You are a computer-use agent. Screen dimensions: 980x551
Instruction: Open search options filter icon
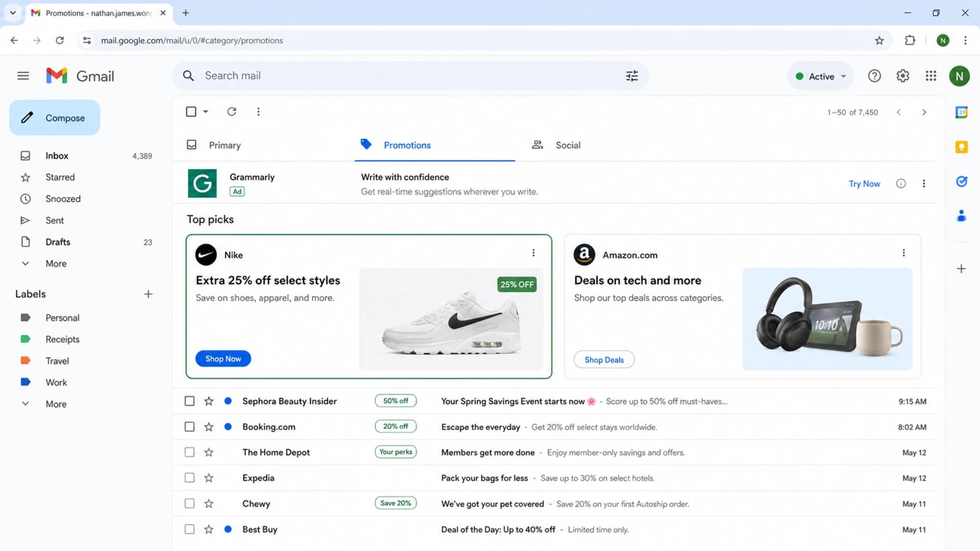[632, 76]
